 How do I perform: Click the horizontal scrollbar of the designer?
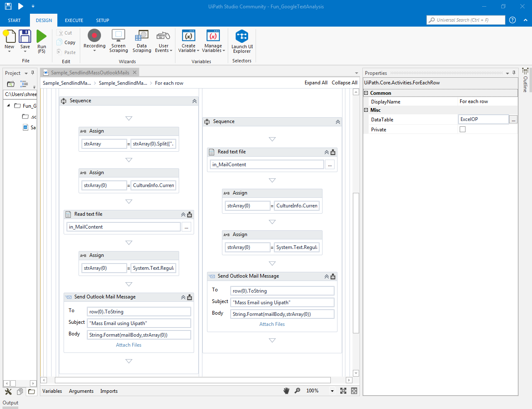(x=193, y=380)
